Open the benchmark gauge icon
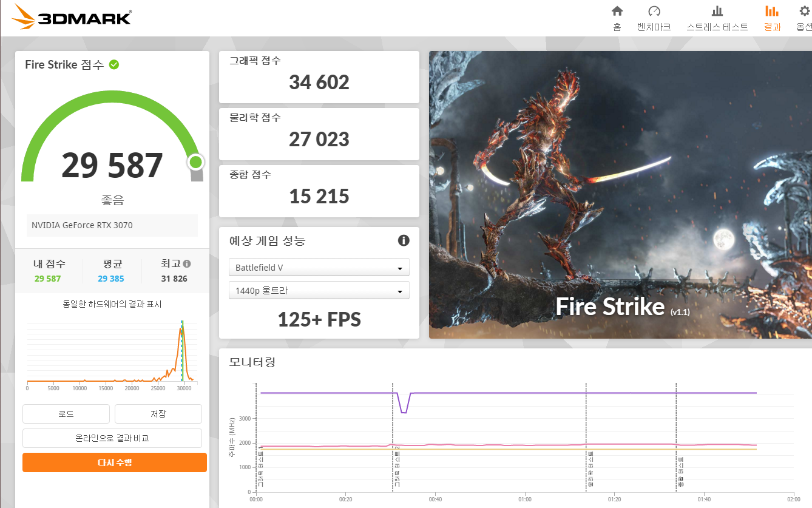812x508 pixels. point(654,11)
